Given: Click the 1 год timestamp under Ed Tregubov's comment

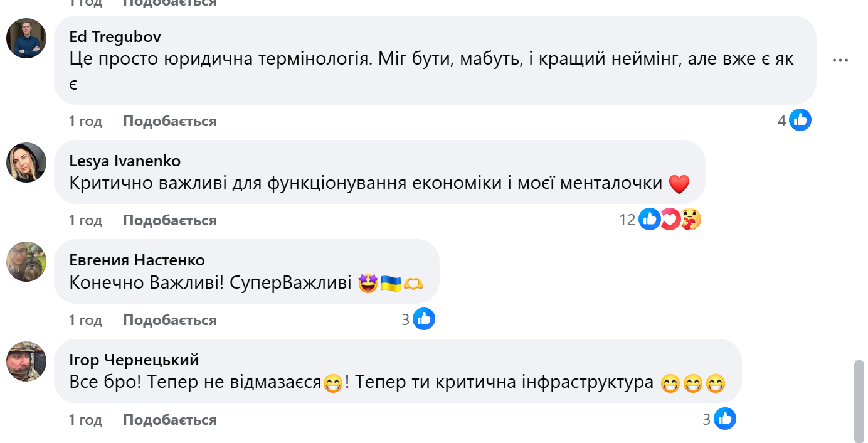Looking at the screenshot, I should click(85, 121).
